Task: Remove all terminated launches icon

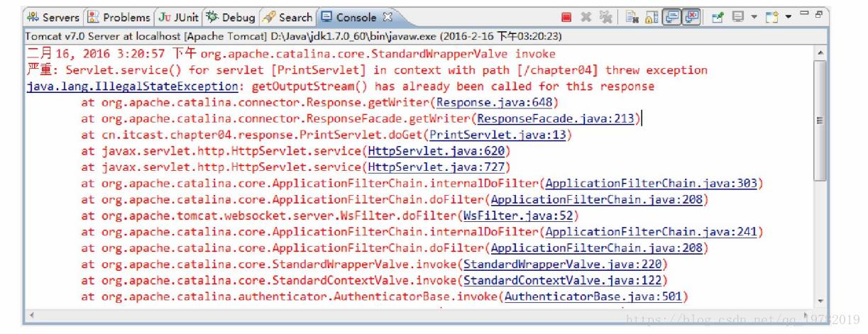Action: click(x=605, y=17)
